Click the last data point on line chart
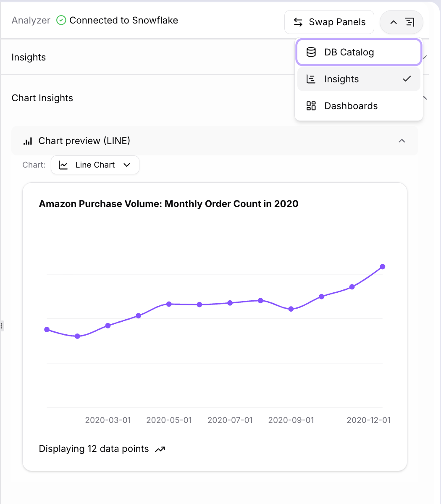Viewport: 441px width, 504px height. click(383, 267)
